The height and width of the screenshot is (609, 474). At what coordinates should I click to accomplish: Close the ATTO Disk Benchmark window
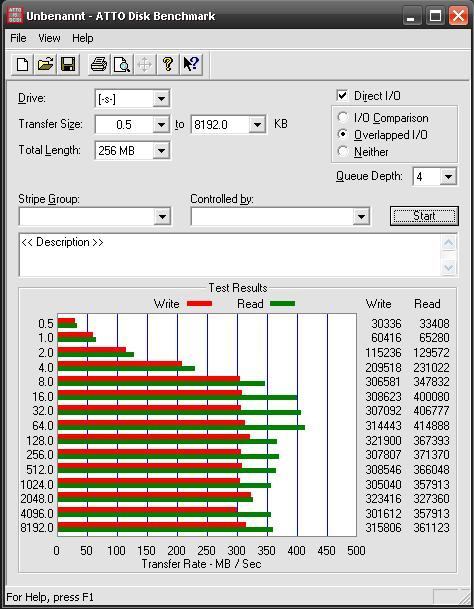[458, 16]
